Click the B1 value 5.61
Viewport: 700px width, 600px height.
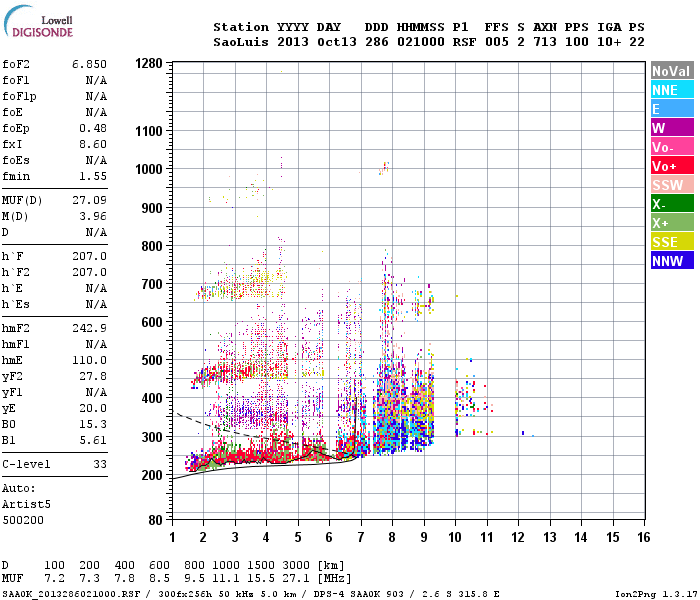point(93,440)
